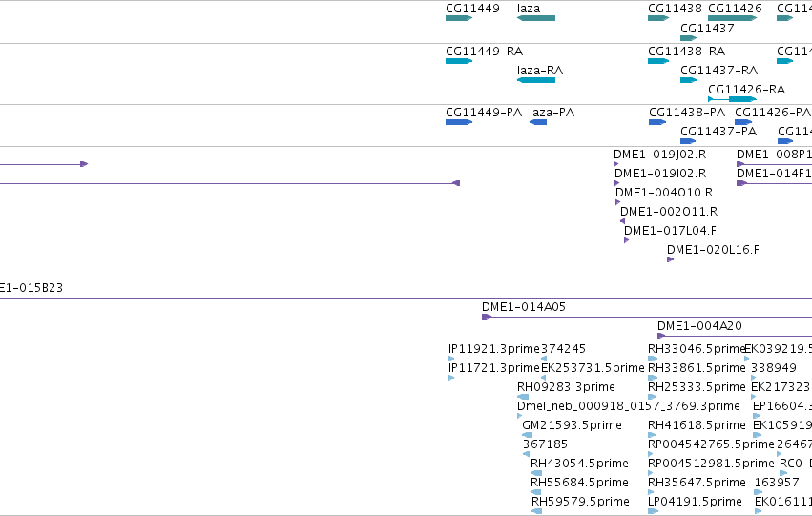Screen dimensions: 812x516
Task: Select the 374245 EST feature
Action: click(544, 359)
